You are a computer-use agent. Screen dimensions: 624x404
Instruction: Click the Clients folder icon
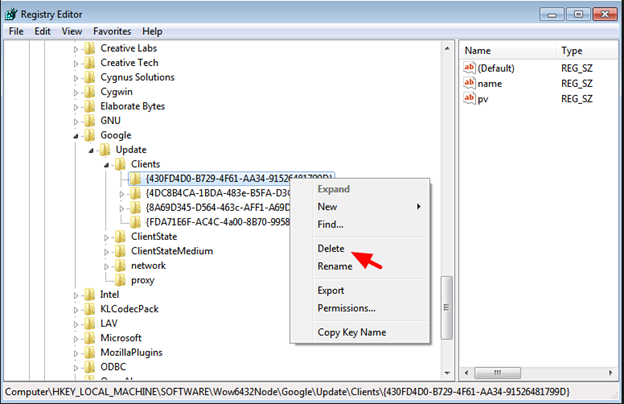pos(120,164)
